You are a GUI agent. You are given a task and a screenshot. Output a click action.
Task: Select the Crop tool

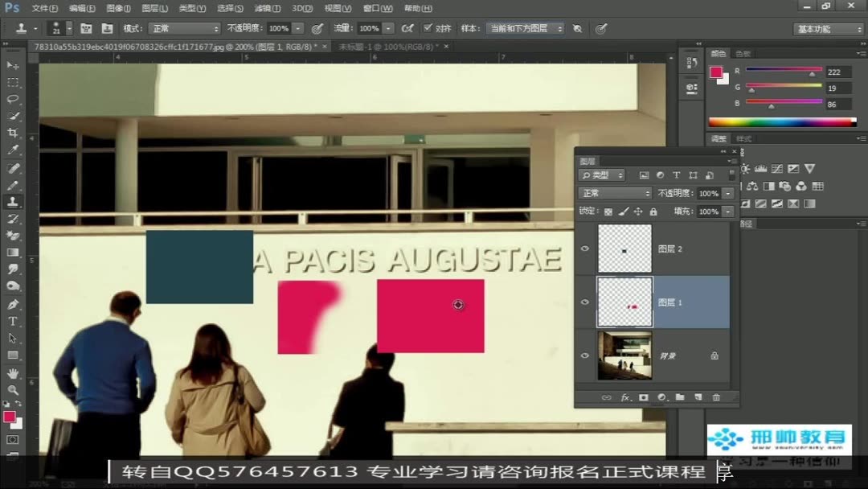13,133
